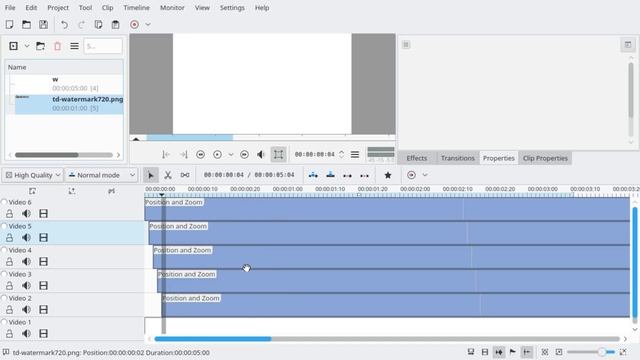
Task: Open the Normal mode edit dropdown
Action: 101,175
